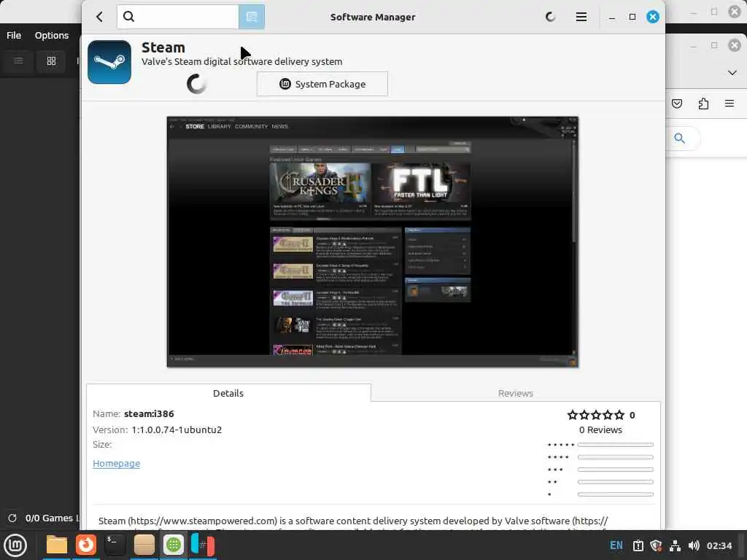
Task: Click the clock showing 02:34
Action: 719,545
